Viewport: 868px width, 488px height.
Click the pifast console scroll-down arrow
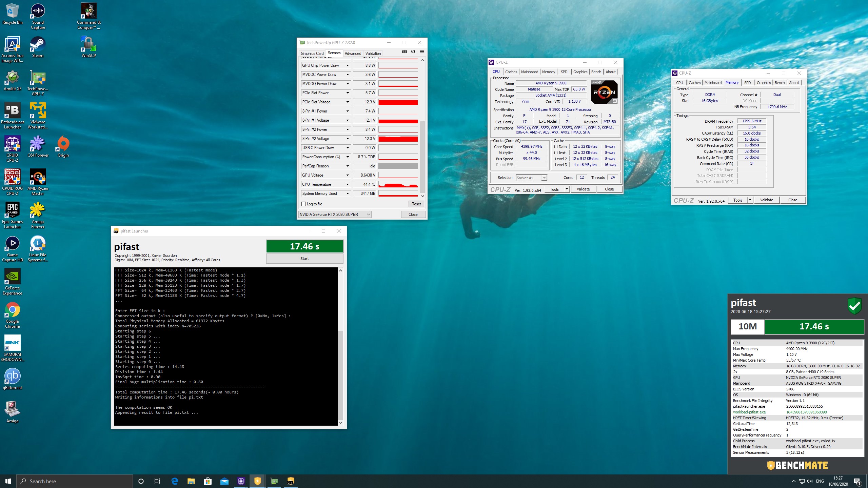pos(340,423)
